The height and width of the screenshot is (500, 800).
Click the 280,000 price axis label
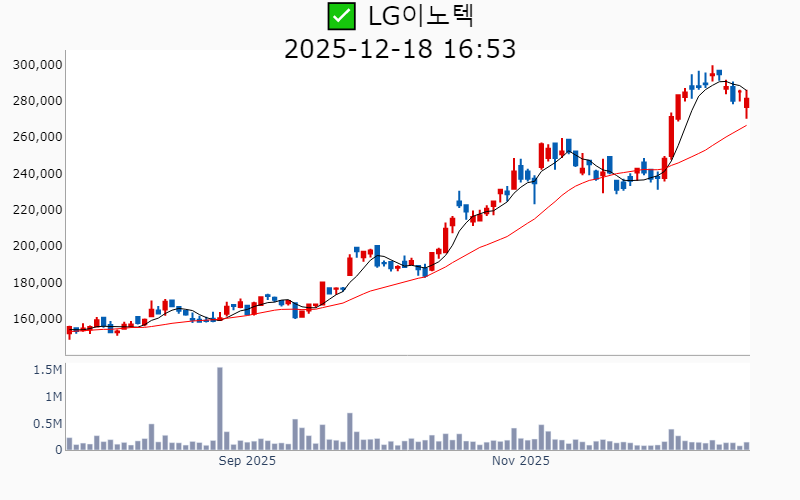38,101
